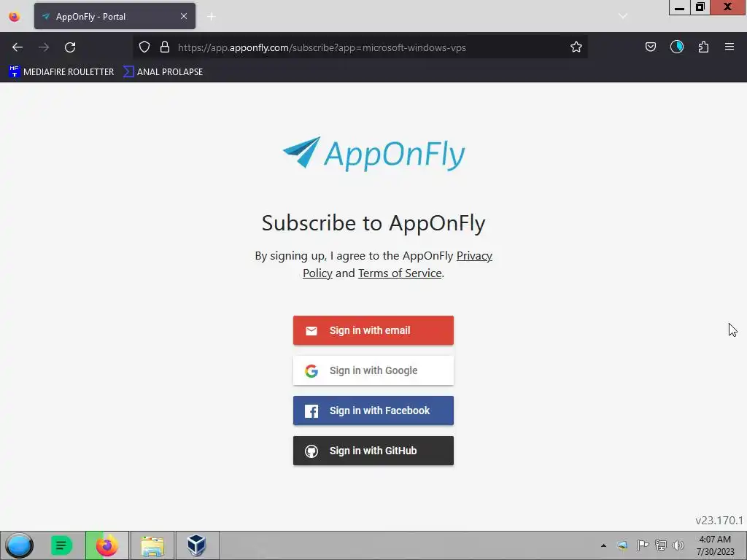Select the AppOnFly - Portal tab
The image size is (747, 560).
coord(115,16)
